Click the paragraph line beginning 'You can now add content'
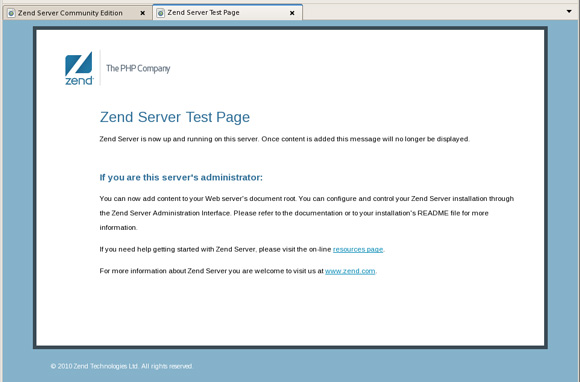580x382 pixels. 307,199
